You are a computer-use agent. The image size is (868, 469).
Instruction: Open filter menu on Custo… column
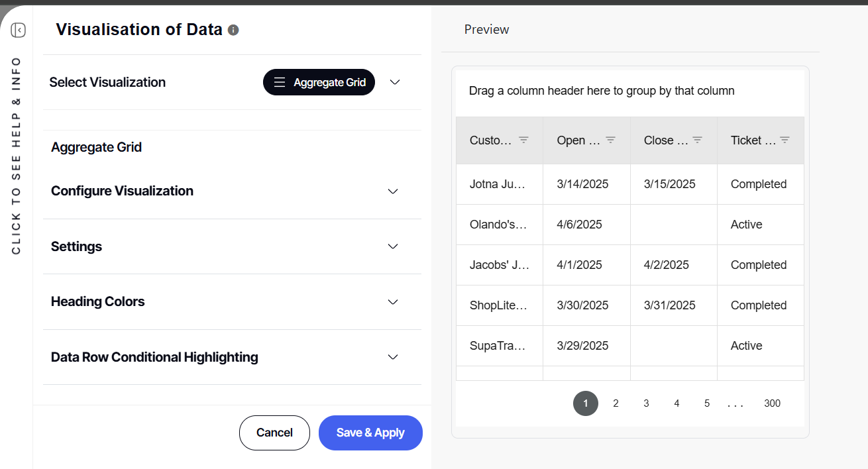click(523, 140)
